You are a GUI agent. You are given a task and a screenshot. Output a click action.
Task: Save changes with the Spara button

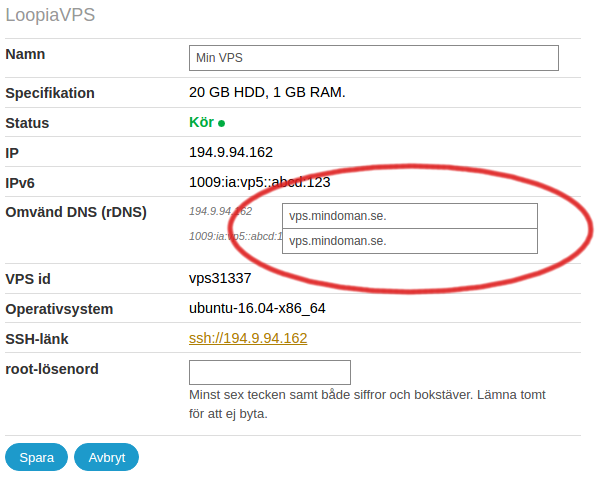[37, 457]
